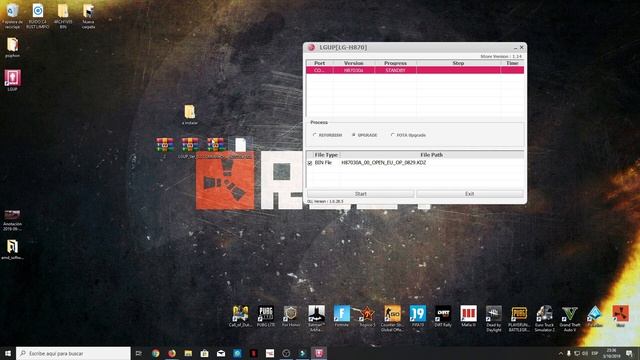Open the ARCHIVOS BIN folder

coord(63,16)
